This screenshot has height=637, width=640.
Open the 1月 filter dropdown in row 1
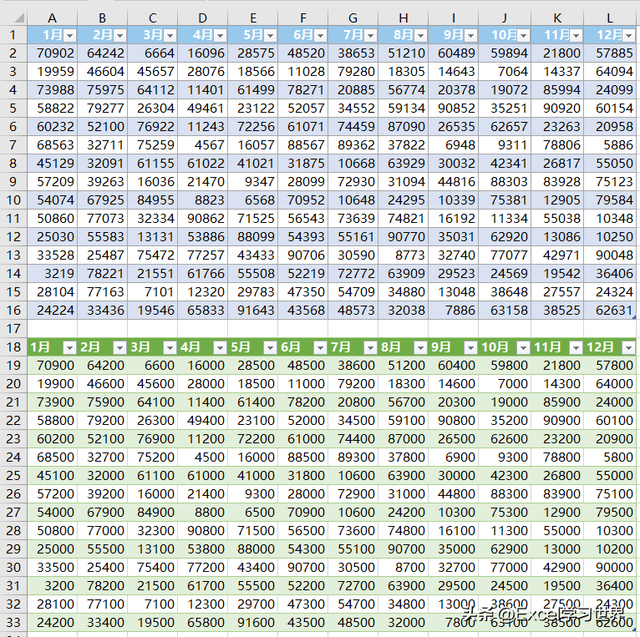pyautogui.click(x=70, y=36)
